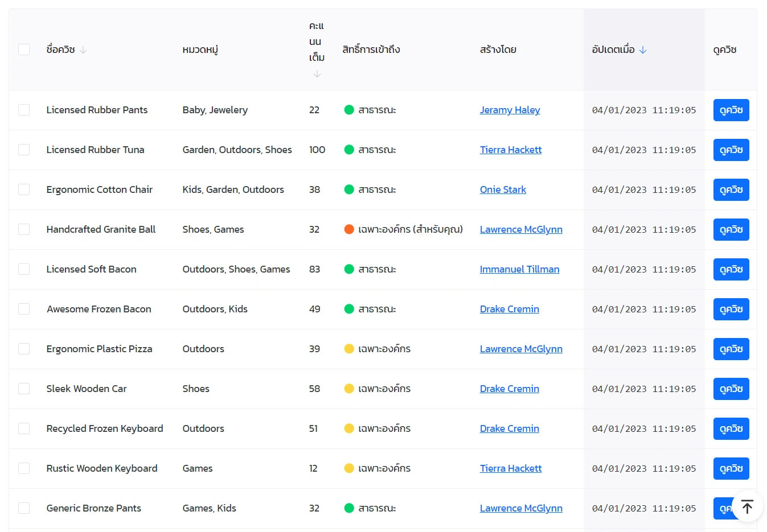Click category 'Garden, Outdoors, Shoes'
Screen dimensions: 767x532
tap(237, 150)
